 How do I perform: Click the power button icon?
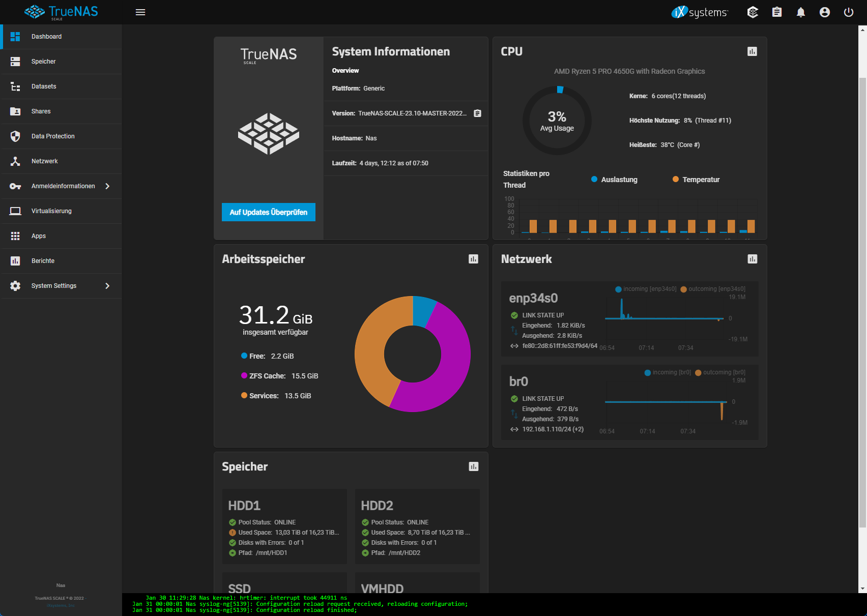[849, 12]
